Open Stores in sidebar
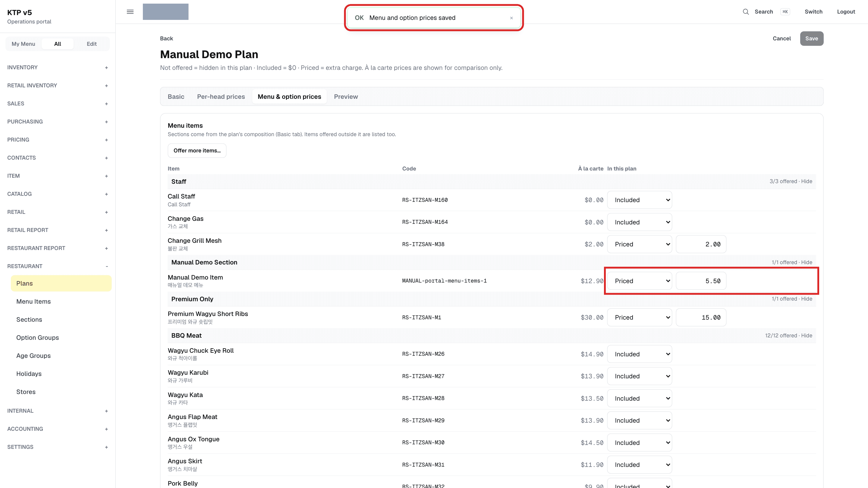 (x=61, y=392)
